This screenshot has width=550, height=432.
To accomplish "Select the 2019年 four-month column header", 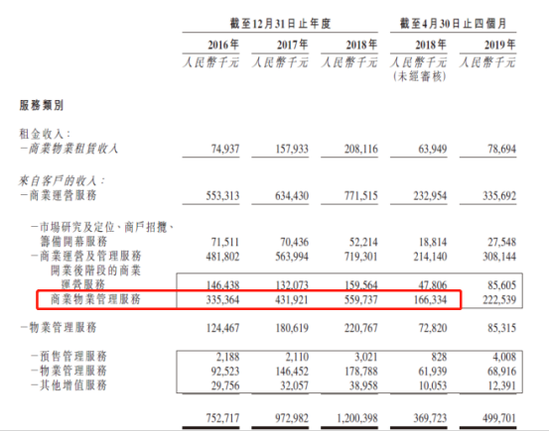I will coord(500,45).
